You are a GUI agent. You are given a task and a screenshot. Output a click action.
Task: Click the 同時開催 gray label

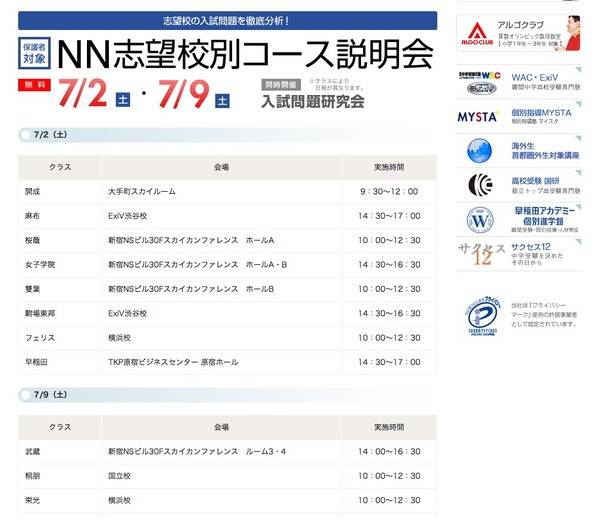(x=281, y=85)
